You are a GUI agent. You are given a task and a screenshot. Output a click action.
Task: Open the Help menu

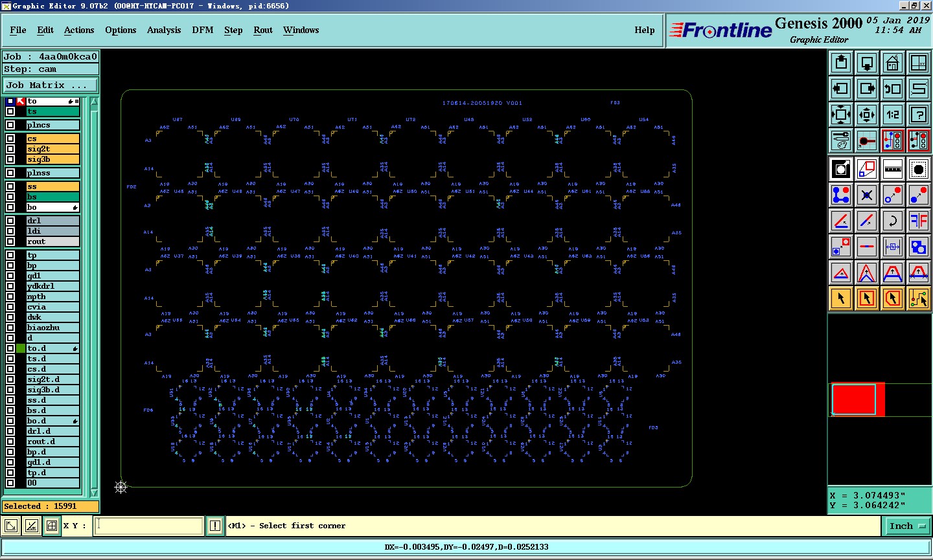tap(645, 30)
